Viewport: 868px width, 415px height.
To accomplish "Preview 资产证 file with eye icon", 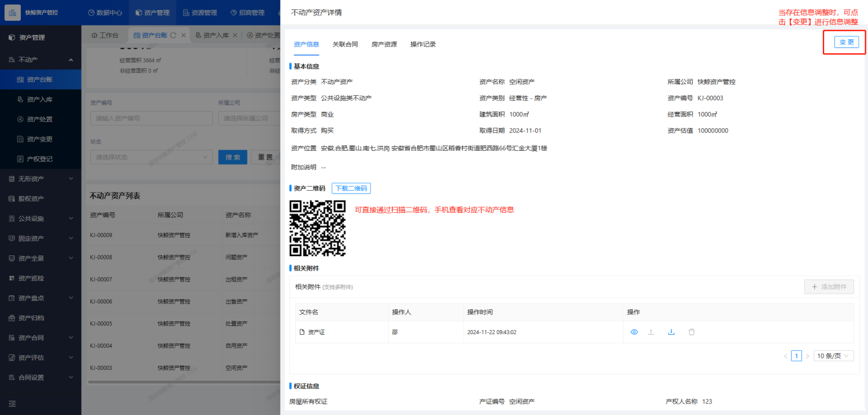I will click(x=634, y=332).
